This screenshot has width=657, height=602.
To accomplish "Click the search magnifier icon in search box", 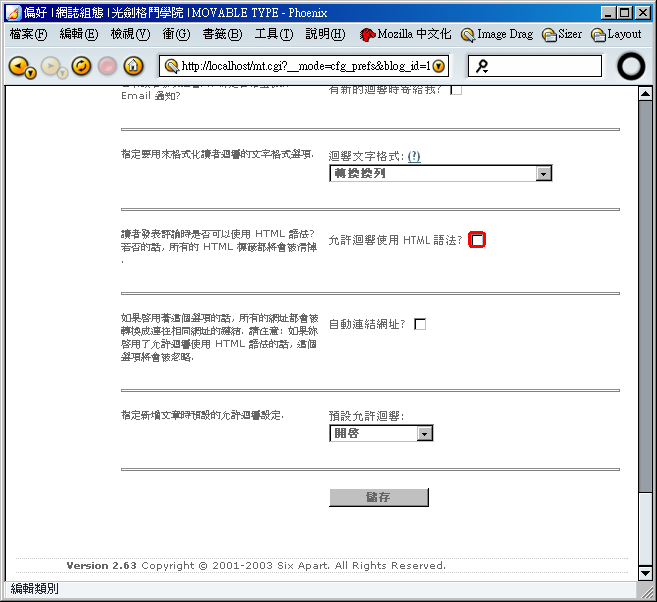I will pos(482,66).
